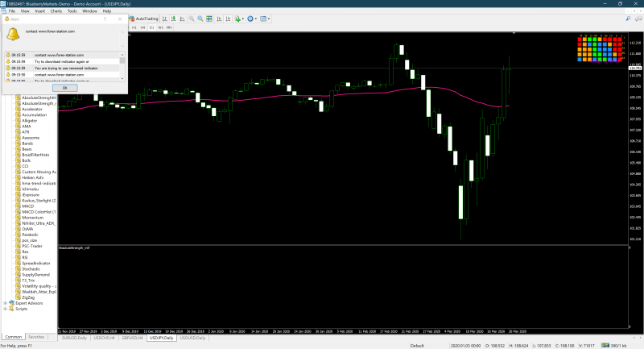Select the Heiken Ashi indicator in Navigator
The image size is (644, 349).
(32, 177)
